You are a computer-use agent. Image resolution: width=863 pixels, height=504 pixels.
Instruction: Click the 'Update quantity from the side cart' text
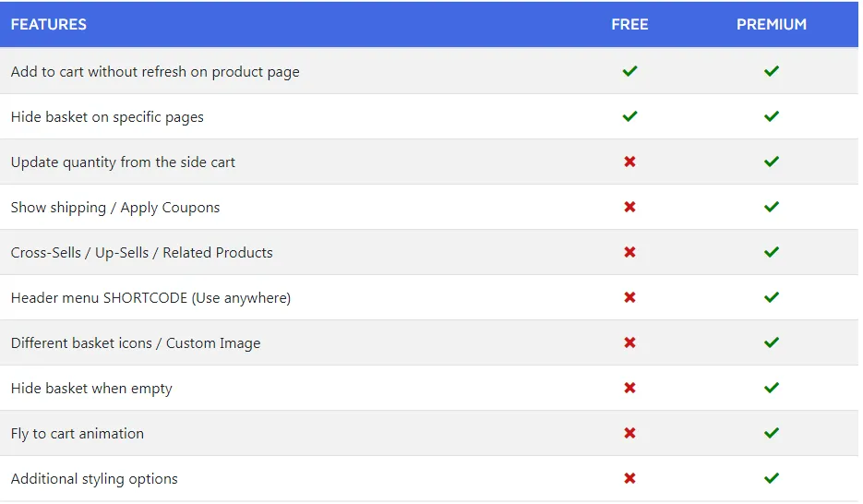coord(123,162)
